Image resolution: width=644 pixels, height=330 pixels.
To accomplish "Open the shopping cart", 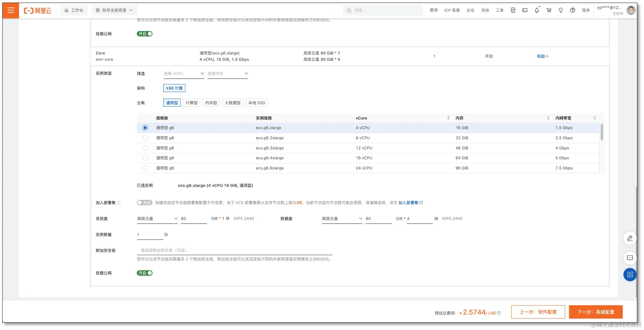I will pos(549,10).
